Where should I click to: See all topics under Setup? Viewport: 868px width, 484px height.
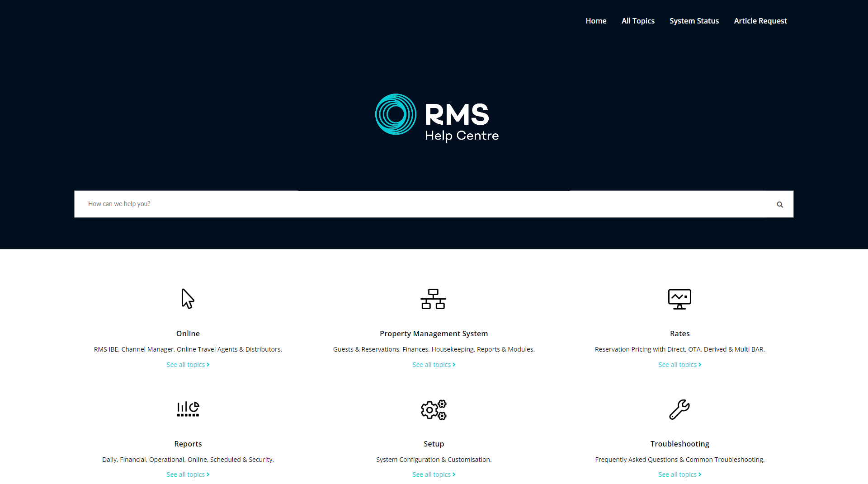[434, 475]
